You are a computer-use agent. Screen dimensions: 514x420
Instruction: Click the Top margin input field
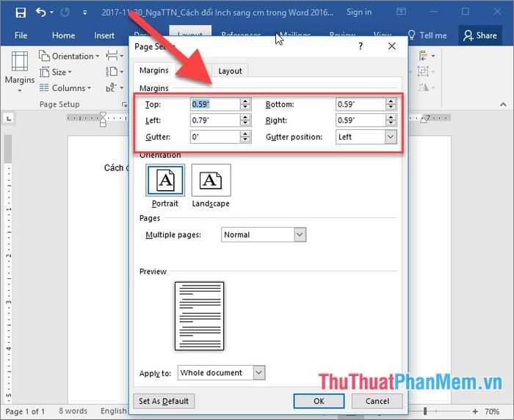pos(214,104)
